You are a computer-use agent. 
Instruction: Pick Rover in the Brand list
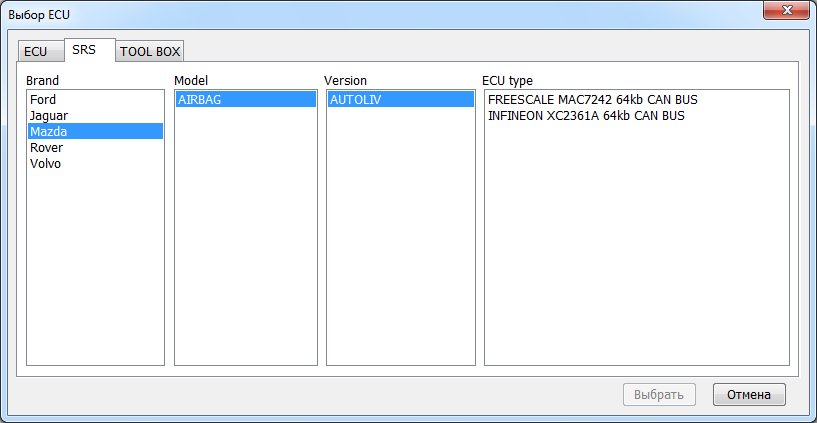coord(95,147)
